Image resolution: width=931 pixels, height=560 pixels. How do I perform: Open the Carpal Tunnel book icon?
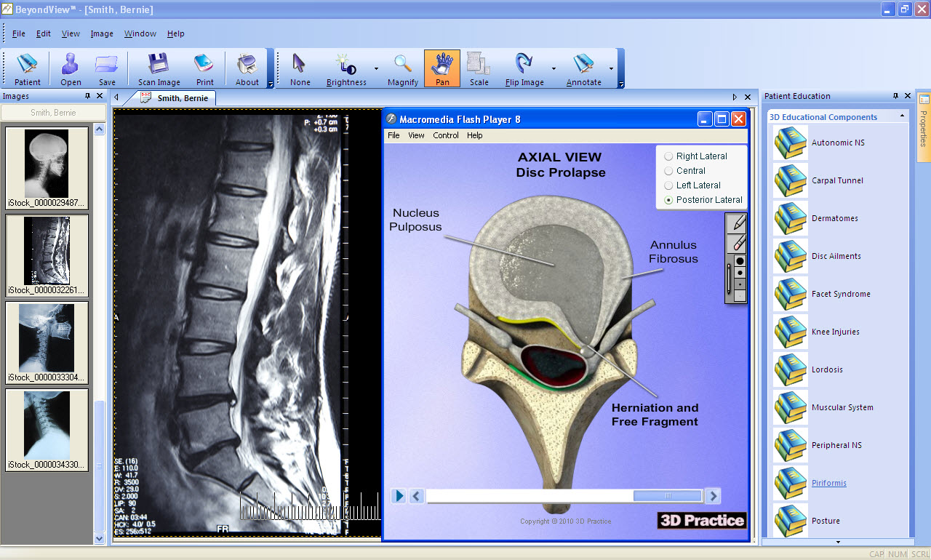coord(791,181)
